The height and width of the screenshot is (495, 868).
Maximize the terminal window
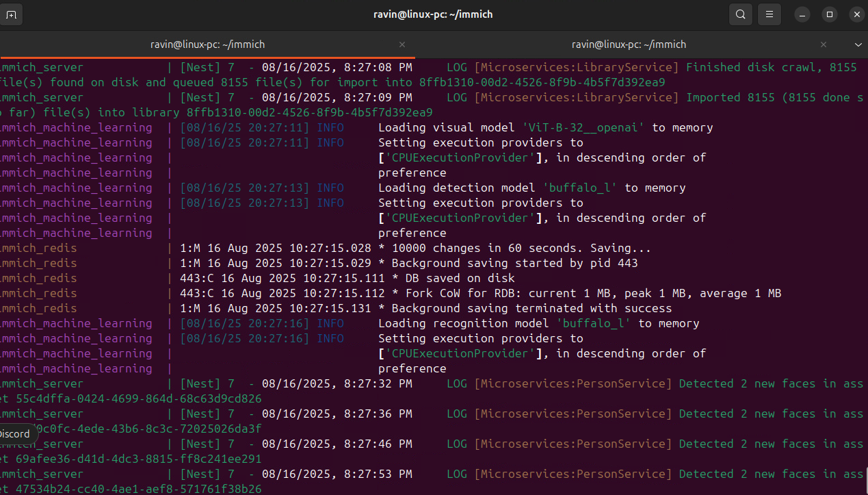pos(830,14)
